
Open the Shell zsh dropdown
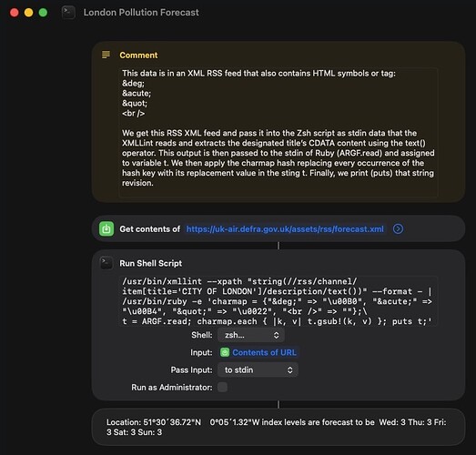(251, 335)
